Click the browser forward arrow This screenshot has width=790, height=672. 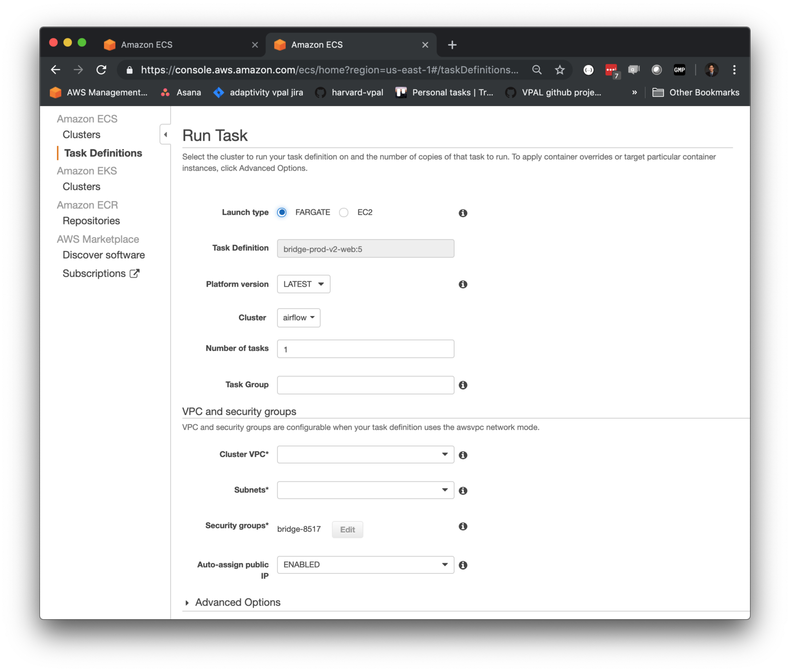pos(78,70)
